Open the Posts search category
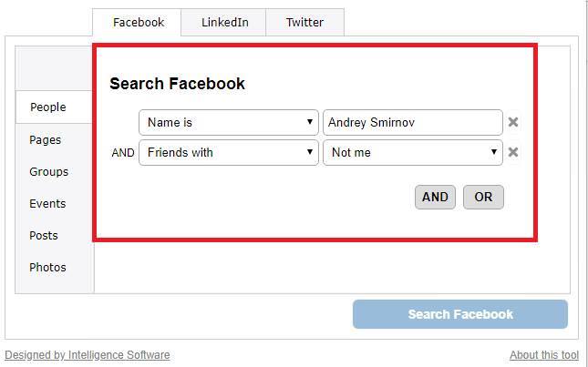588x367 pixels. pos(44,235)
